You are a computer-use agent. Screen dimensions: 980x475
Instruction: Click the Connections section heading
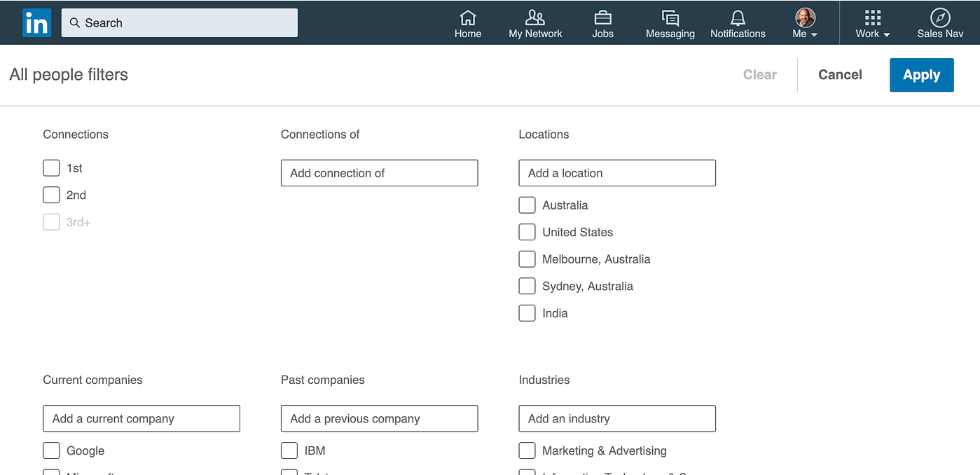click(76, 135)
